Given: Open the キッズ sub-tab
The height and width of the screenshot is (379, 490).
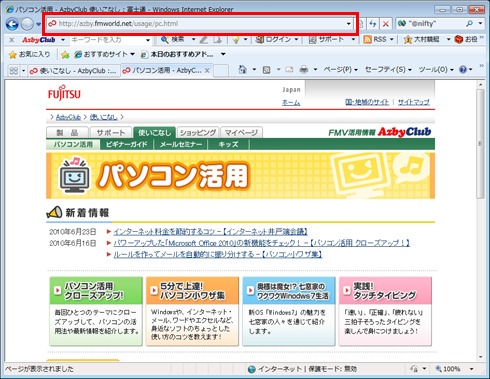Looking at the screenshot, I should point(228,144).
